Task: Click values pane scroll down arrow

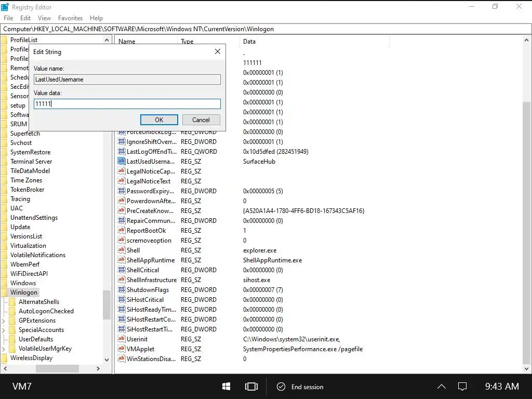Action: 527,369
